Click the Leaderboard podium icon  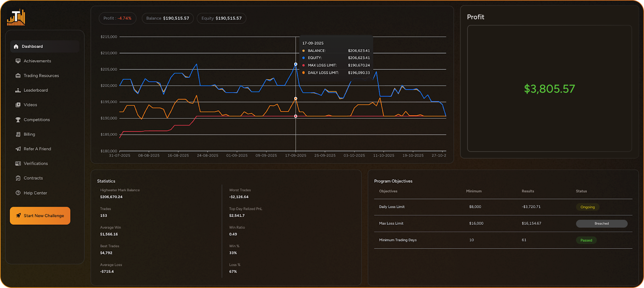18,90
